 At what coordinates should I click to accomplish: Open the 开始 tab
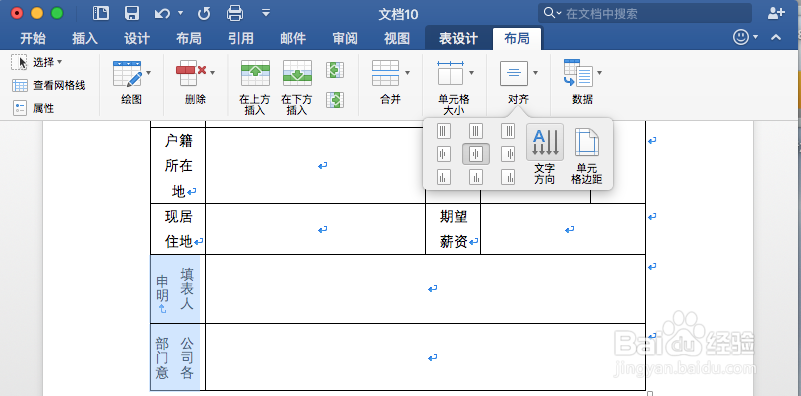tap(33, 38)
